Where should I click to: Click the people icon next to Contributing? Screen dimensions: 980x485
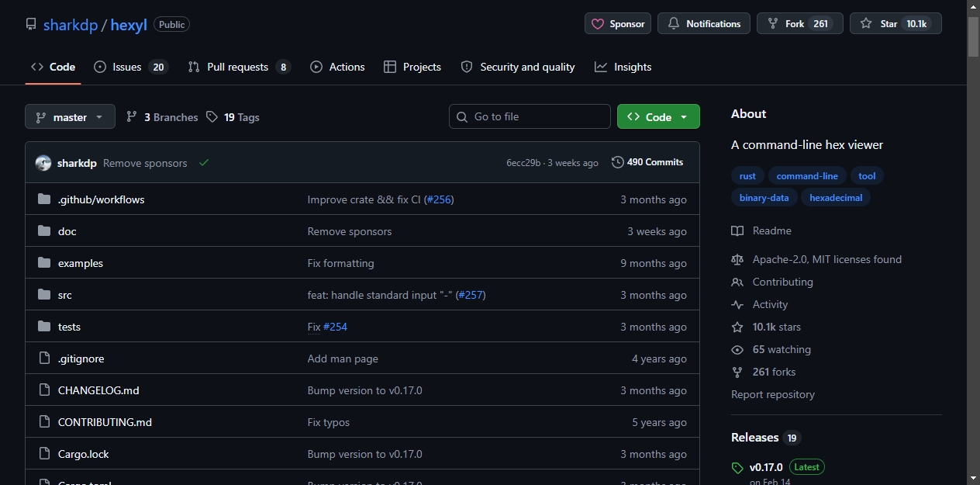point(737,282)
